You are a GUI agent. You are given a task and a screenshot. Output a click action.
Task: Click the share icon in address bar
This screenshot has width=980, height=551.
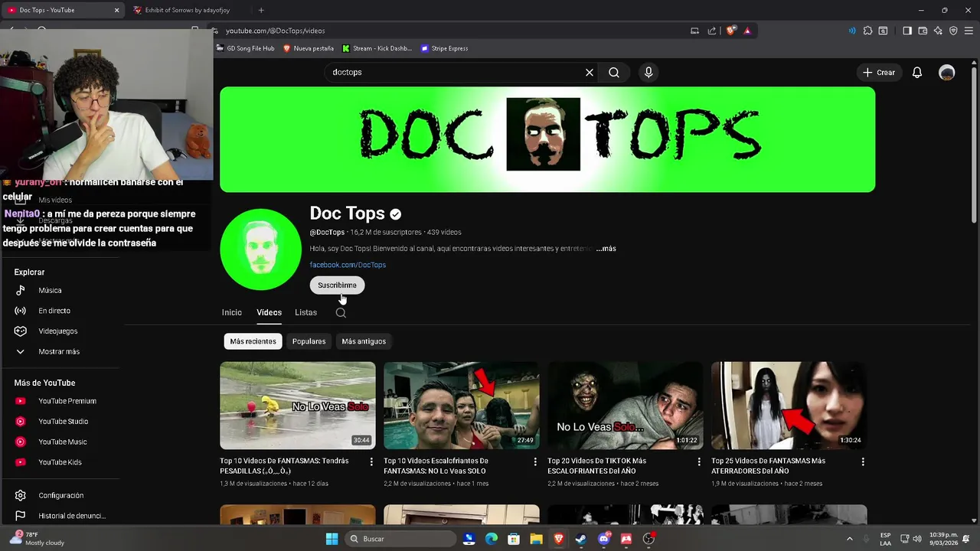click(x=712, y=31)
